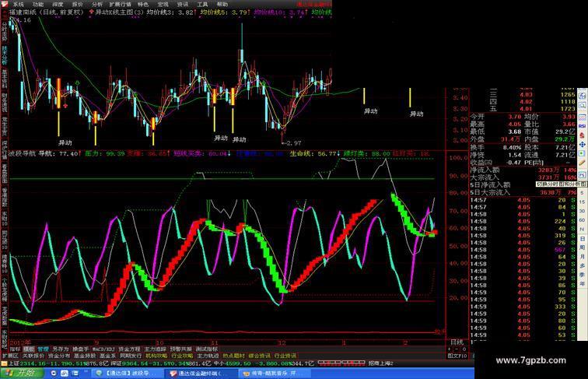Open the 关联报价 tab
The image size is (588, 379).
coord(33,356)
